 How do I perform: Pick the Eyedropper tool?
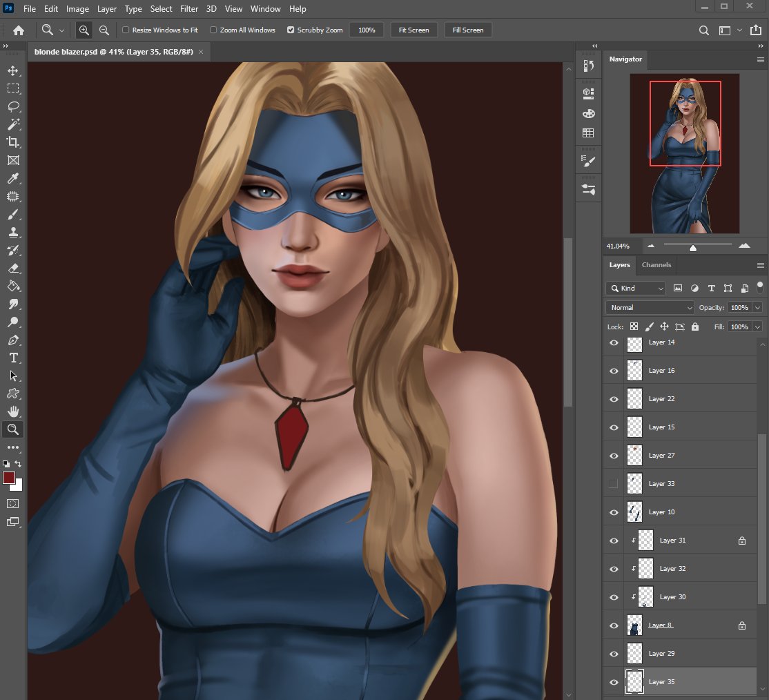(13, 178)
